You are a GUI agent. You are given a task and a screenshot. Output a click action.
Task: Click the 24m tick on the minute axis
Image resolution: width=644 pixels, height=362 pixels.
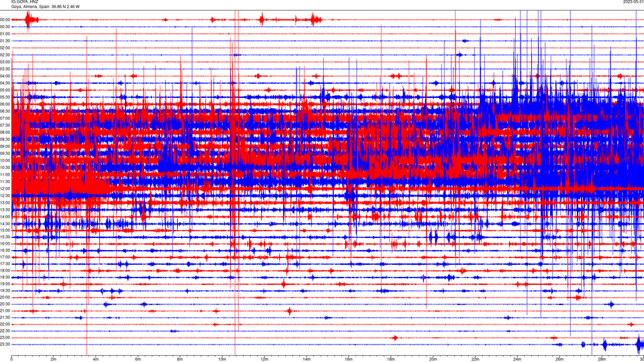tap(517, 359)
